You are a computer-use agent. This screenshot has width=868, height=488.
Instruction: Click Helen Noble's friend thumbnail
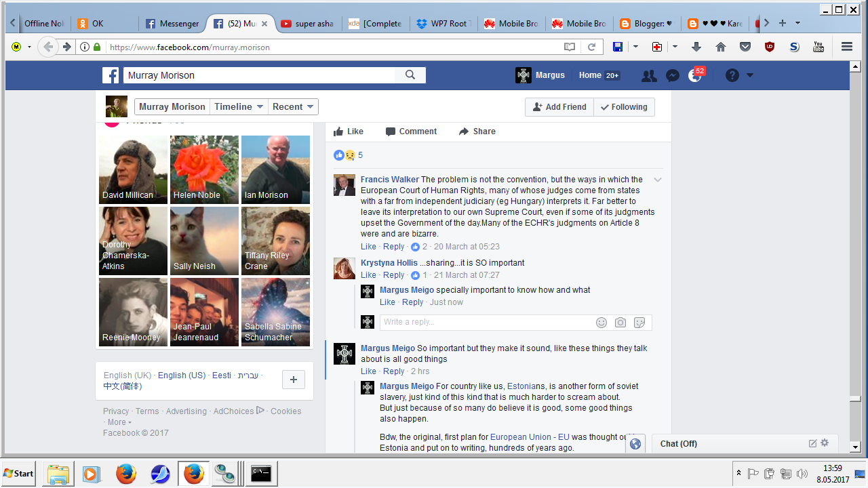point(204,169)
